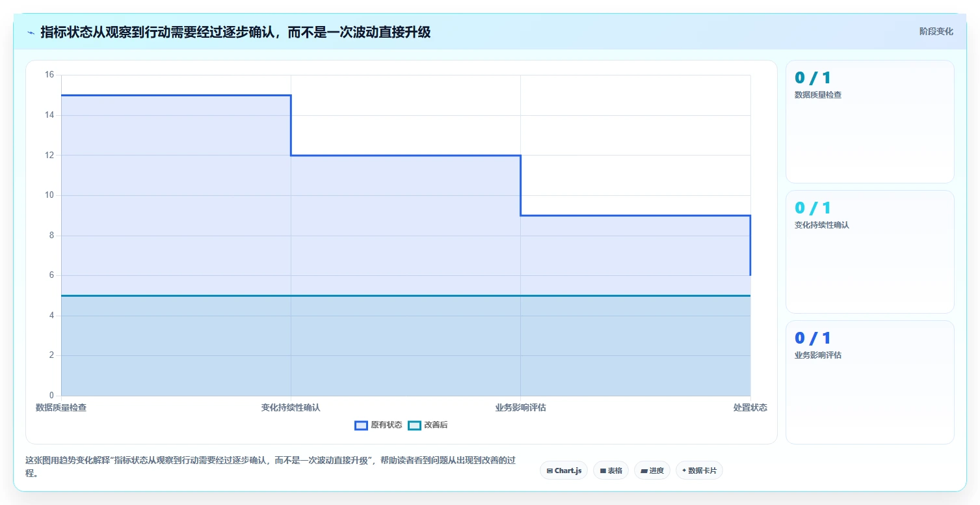Open the 业务影响评估 stat card
The width and height of the screenshot is (980, 505).
pyautogui.click(x=870, y=382)
